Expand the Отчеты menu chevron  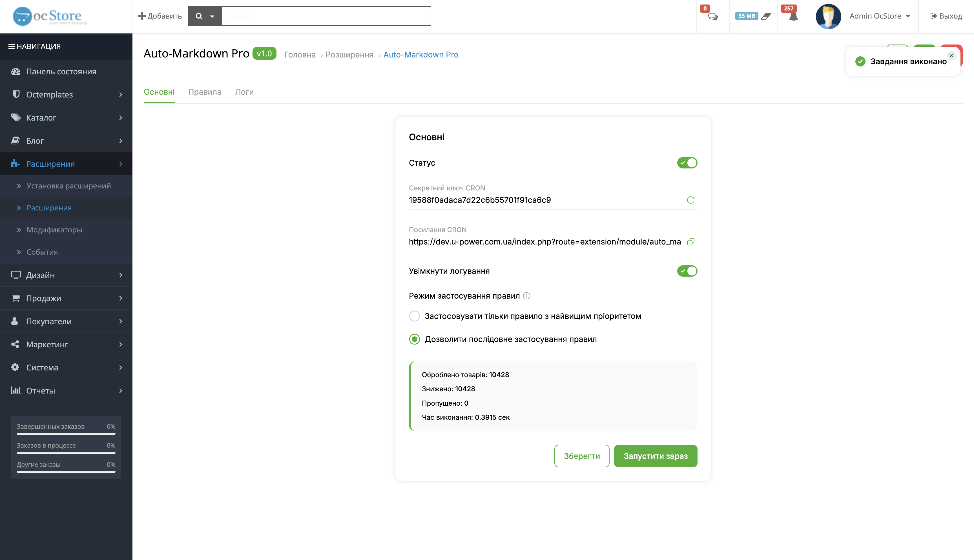click(x=121, y=390)
